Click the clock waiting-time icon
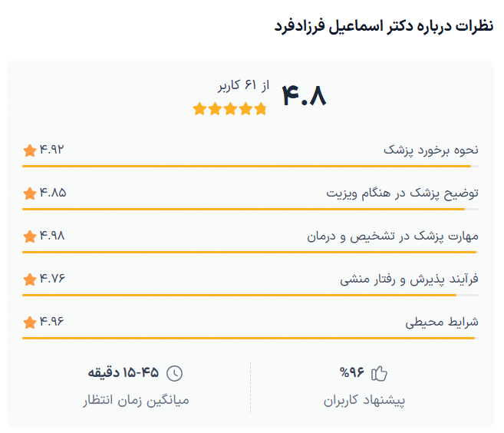Image resolution: width=504 pixels, height=433 pixels. [175, 374]
